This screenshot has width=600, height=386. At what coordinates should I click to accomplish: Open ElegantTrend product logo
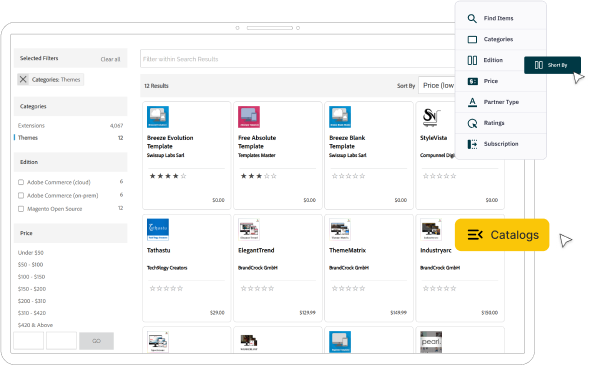click(249, 230)
